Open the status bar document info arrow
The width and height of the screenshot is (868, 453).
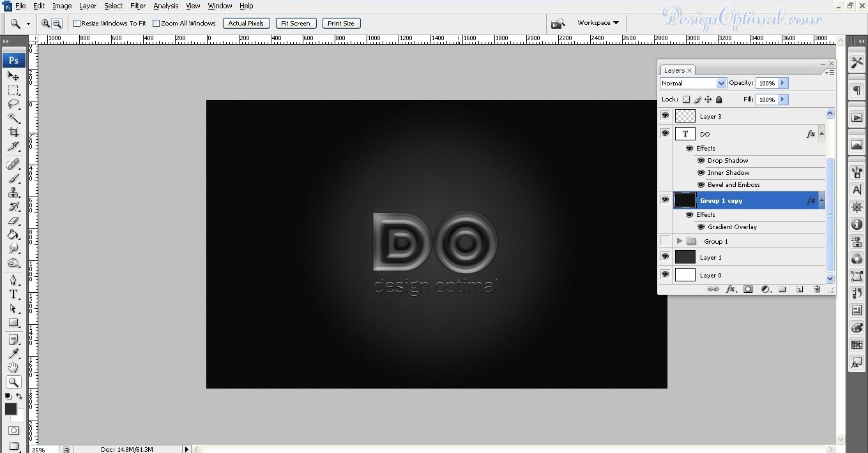187,449
